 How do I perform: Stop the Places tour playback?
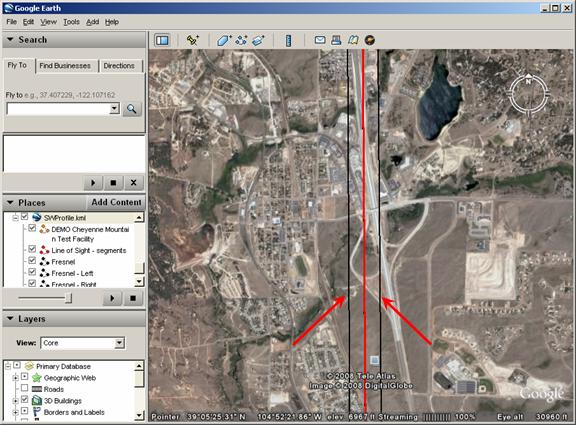[133, 298]
